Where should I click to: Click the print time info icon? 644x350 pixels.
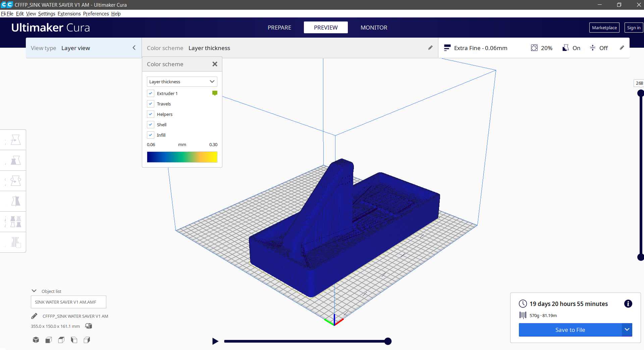tap(628, 304)
